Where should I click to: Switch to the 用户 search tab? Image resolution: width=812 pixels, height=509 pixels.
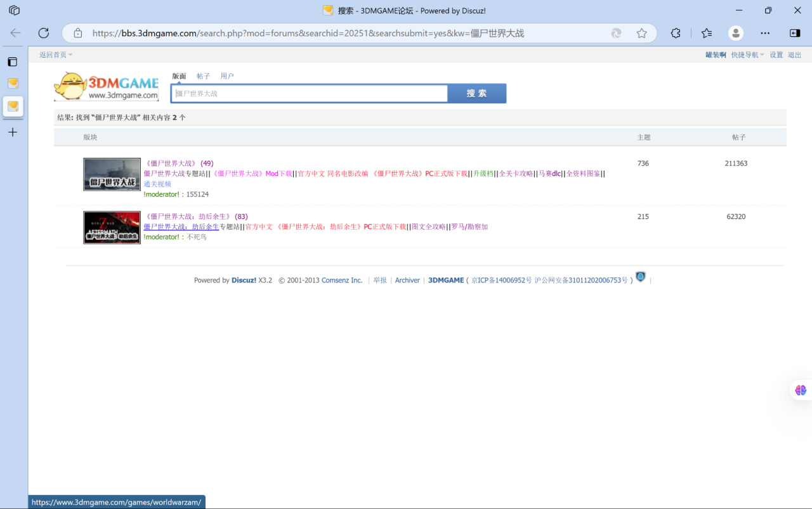click(227, 76)
